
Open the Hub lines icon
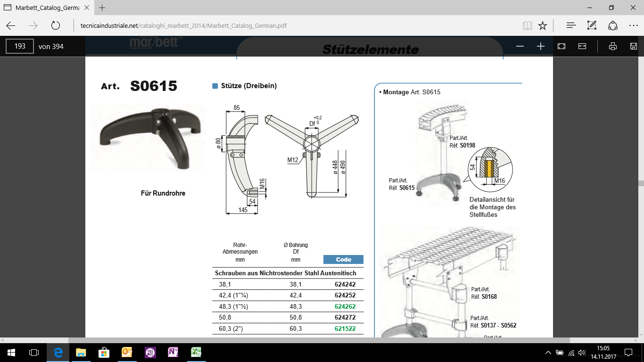pyautogui.click(x=571, y=25)
